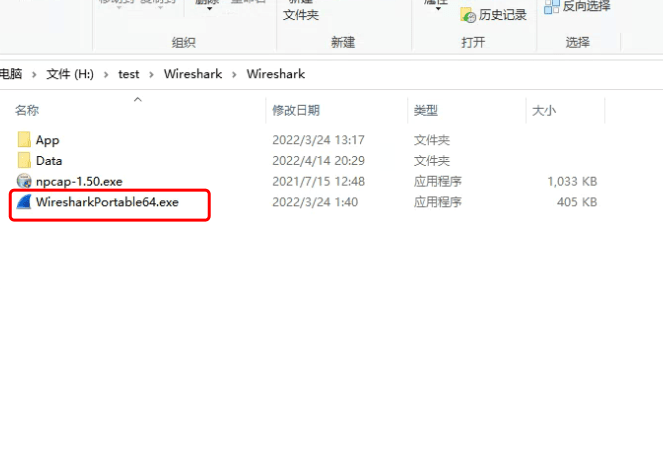663x454 pixels.
Task: Click the date 2022/3/24 1:40
Action: [315, 202]
